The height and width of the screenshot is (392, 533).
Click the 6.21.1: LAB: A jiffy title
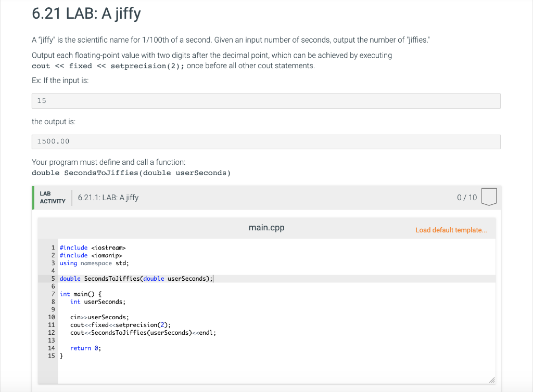point(108,197)
